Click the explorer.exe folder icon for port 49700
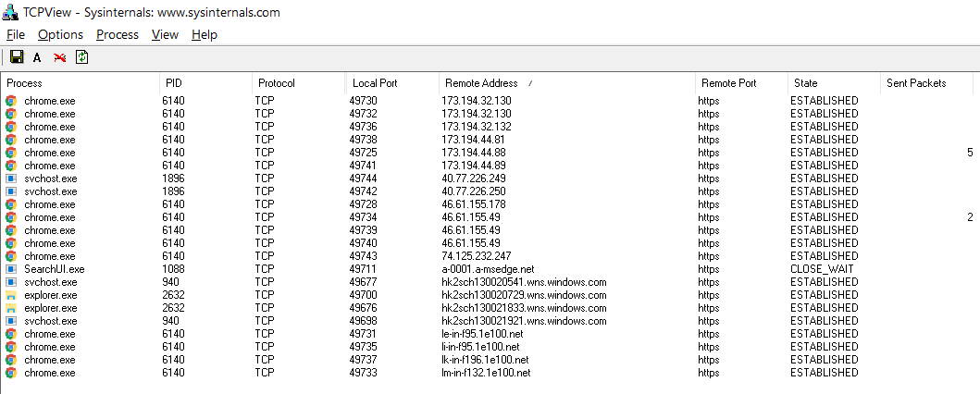The image size is (980, 394). point(11,295)
